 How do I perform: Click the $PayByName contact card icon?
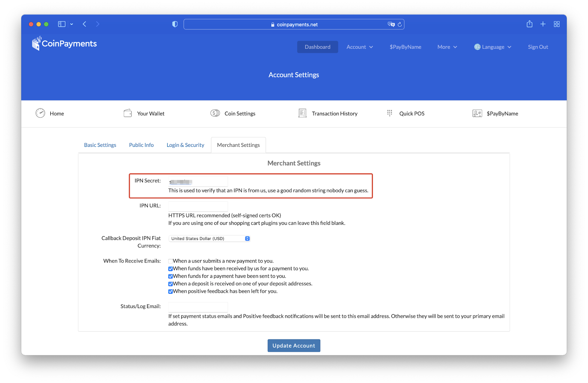pyautogui.click(x=477, y=113)
